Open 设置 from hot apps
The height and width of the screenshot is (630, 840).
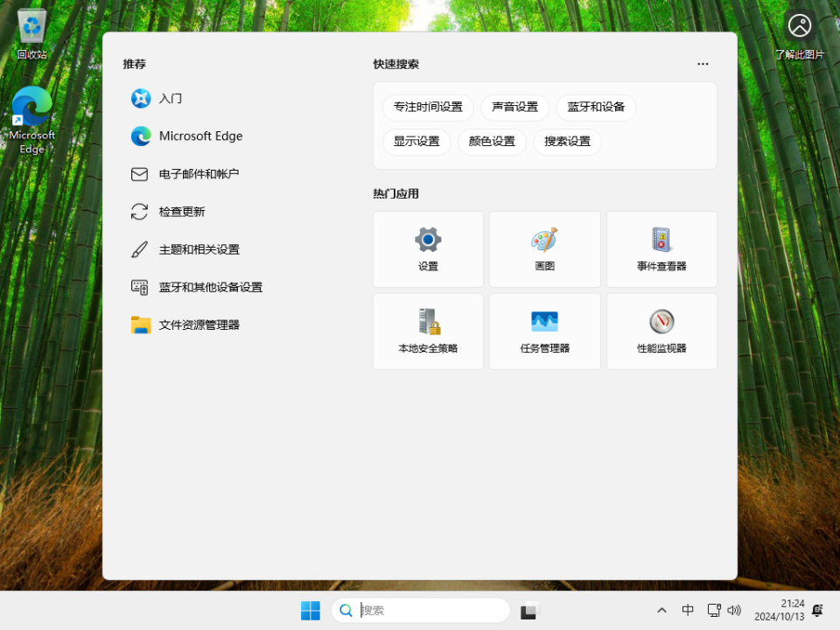click(428, 248)
